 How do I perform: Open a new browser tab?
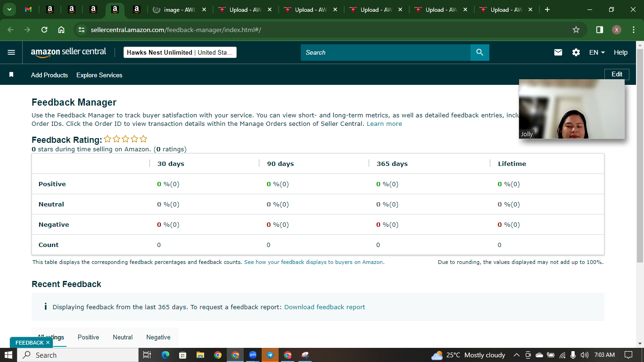(x=547, y=9)
